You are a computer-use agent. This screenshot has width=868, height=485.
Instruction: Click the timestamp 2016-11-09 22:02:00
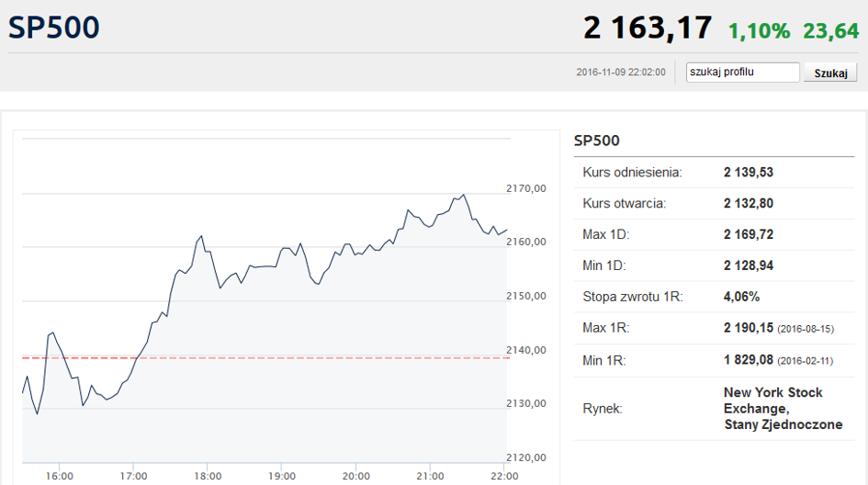click(621, 72)
